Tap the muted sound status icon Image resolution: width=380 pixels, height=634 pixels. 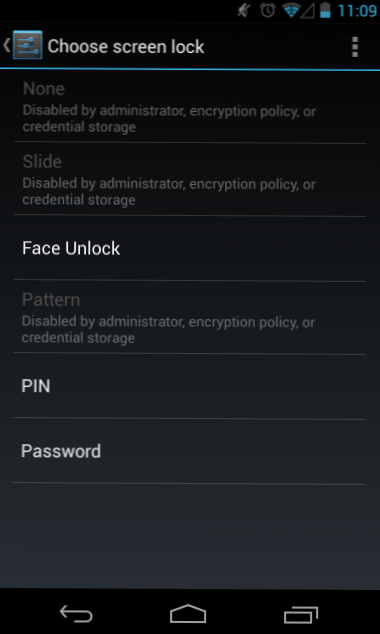click(x=244, y=11)
